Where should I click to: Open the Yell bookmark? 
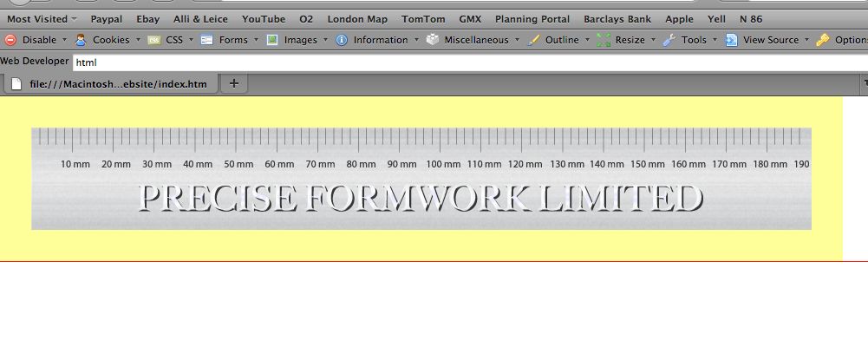pos(716,19)
